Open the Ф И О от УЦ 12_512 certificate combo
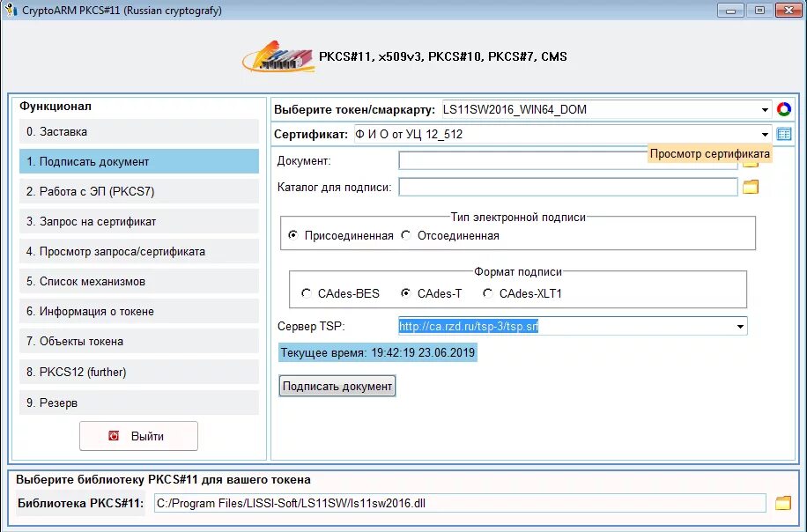The image size is (807, 532). (563, 134)
